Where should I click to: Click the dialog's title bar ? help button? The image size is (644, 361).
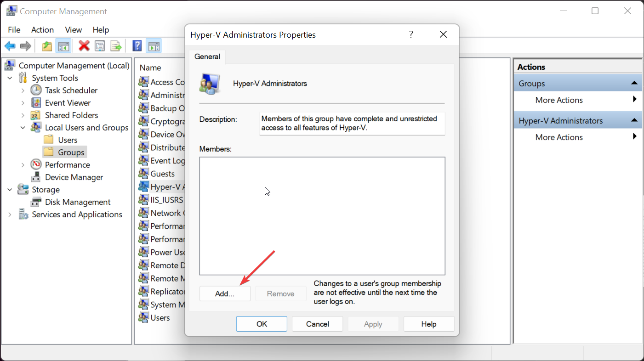[x=411, y=34]
